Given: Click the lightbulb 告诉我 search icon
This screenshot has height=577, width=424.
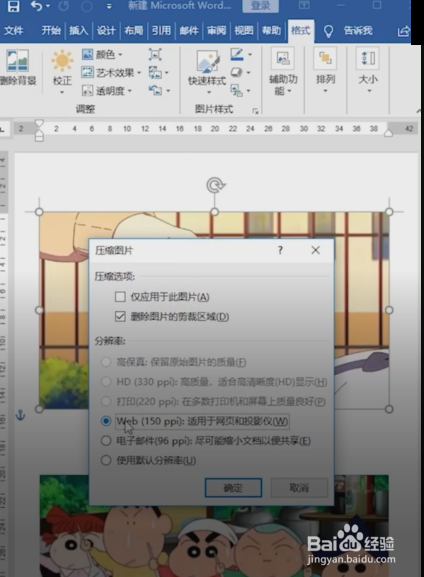Looking at the screenshot, I should click(328, 31).
